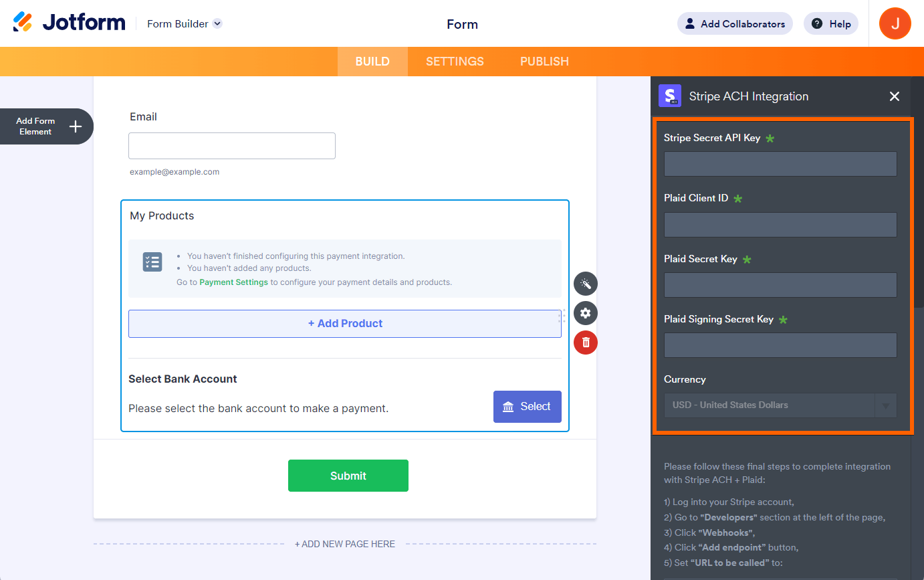Click the Select Bank Account heading
The width and height of the screenshot is (924, 580).
183,379
